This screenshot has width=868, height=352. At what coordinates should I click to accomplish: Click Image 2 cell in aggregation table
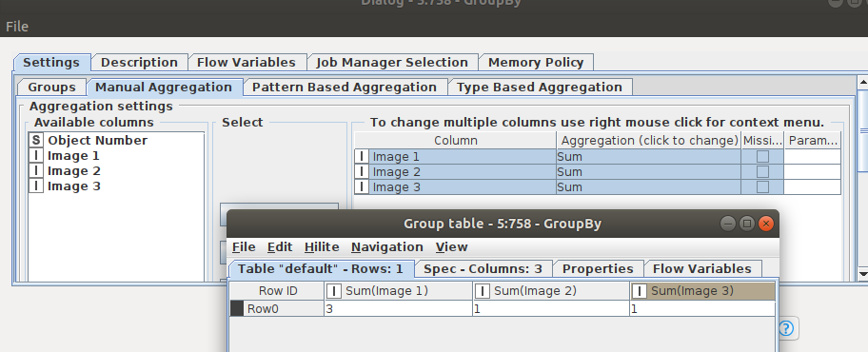455,172
